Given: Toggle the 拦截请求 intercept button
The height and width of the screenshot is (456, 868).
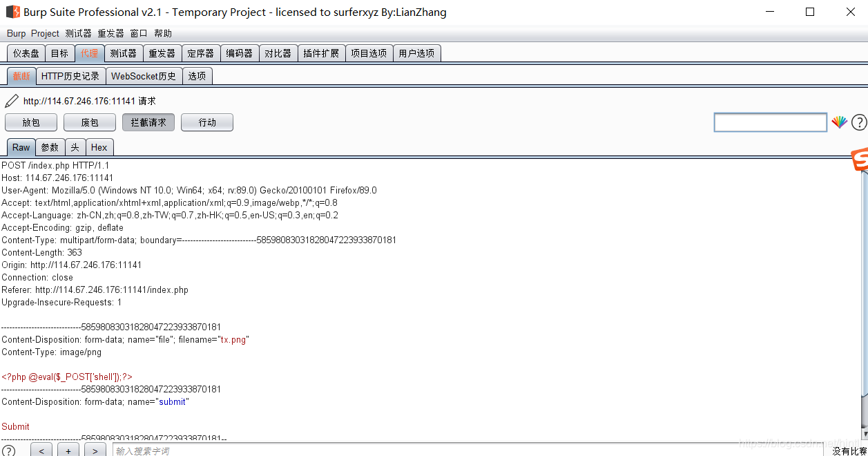Looking at the screenshot, I should pos(148,122).
